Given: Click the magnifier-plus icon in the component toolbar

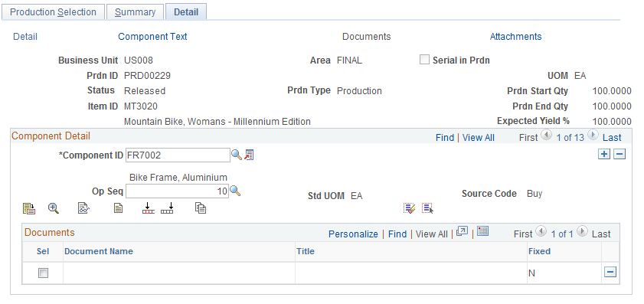Looking at the screenshot, I should click(x=54, y=208).
